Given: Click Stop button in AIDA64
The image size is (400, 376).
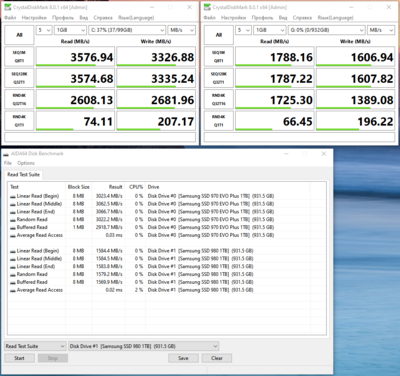Looking at the screenshot, I should point(53,358).
